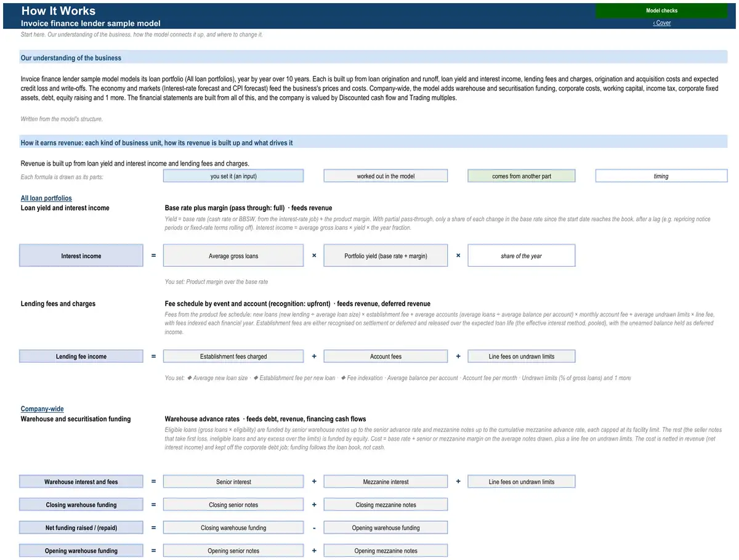Click the Opening senior notes box
The image size is (739, 560).
point(233,551)
